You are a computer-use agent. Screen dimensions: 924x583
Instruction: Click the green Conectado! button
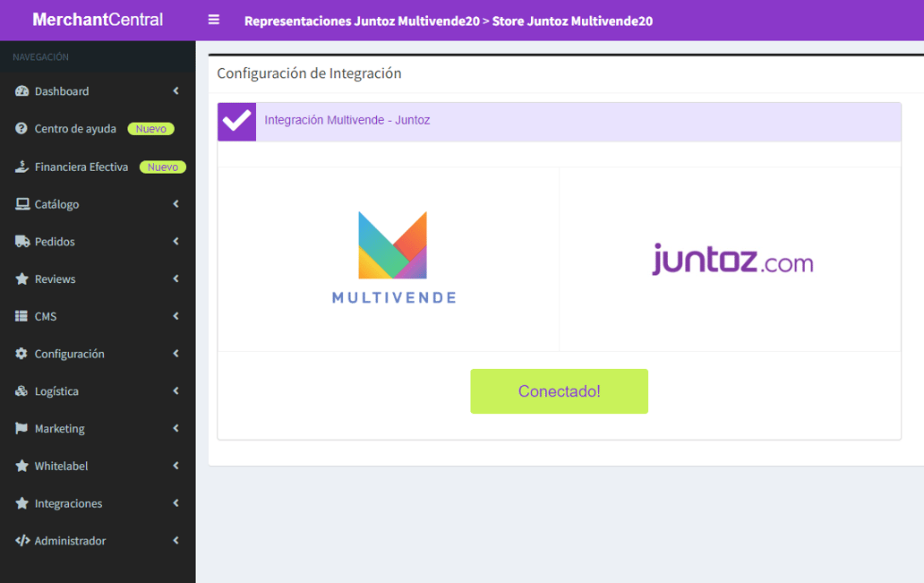559,390
